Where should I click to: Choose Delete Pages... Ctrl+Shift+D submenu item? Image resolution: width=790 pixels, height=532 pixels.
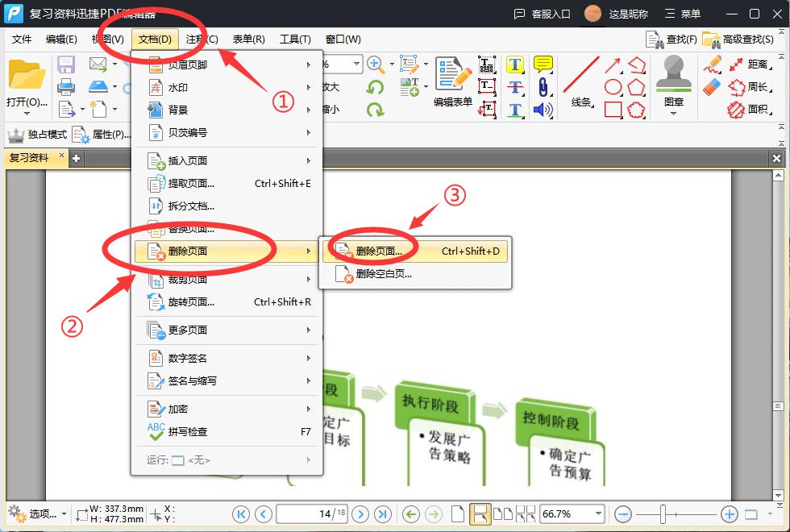415,251
